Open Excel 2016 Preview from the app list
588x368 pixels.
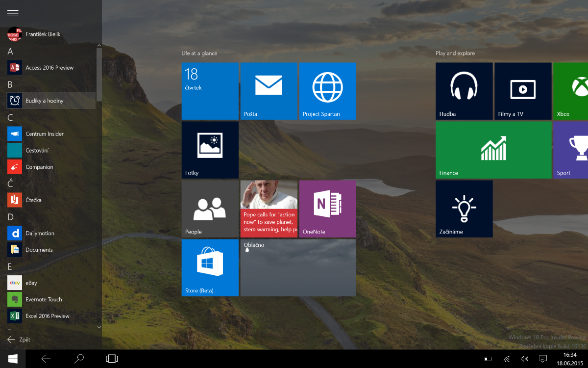pos(47,316)
